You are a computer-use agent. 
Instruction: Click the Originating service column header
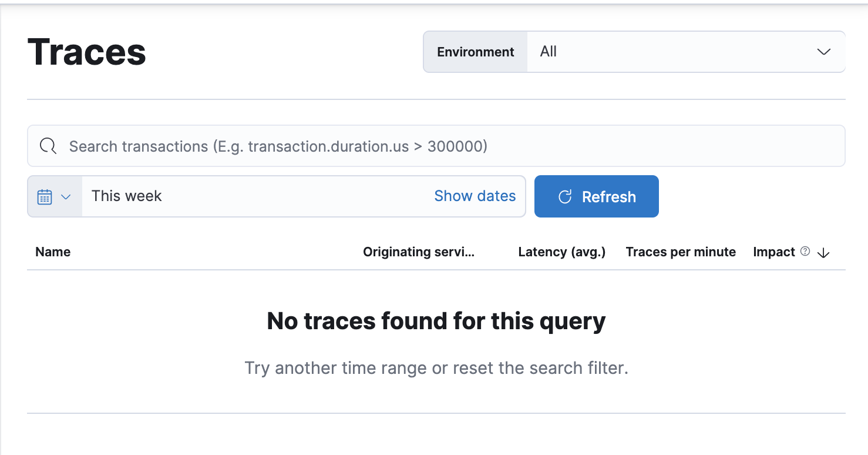[418, 252]
